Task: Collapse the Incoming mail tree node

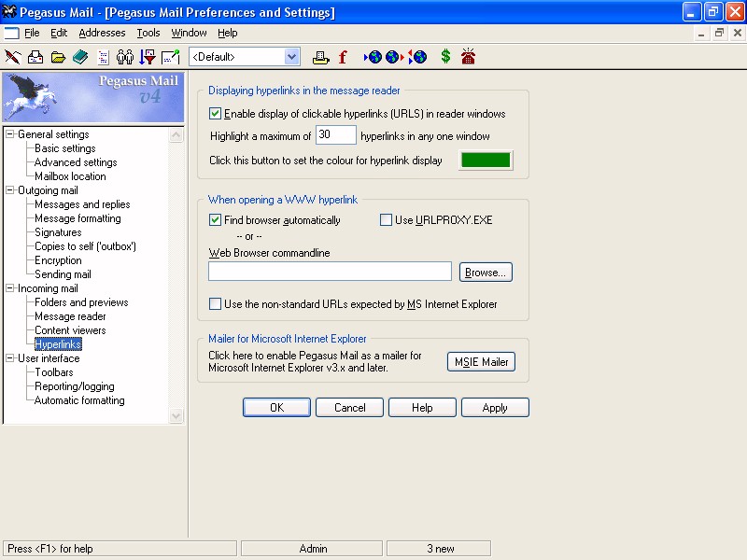Action: point(9,288)
